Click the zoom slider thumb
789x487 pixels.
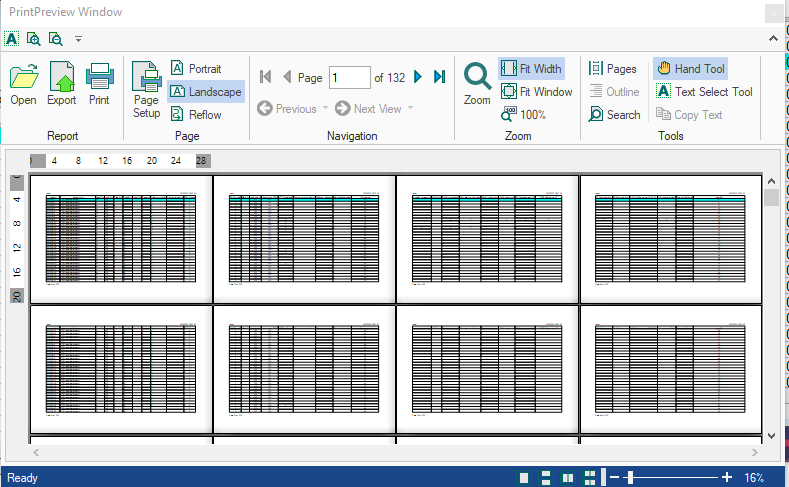point(629,477)
